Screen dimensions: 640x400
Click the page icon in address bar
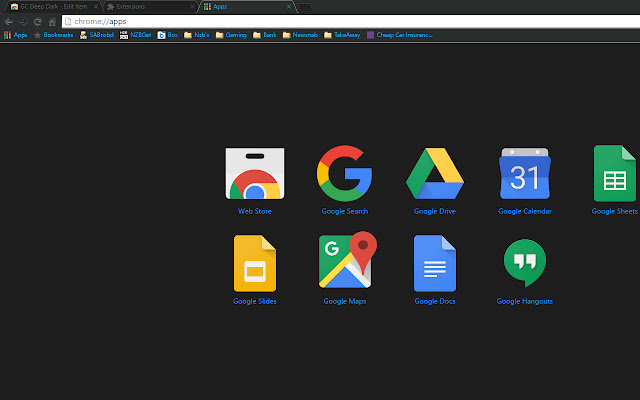pyautogui.click(x=68, y=21)
